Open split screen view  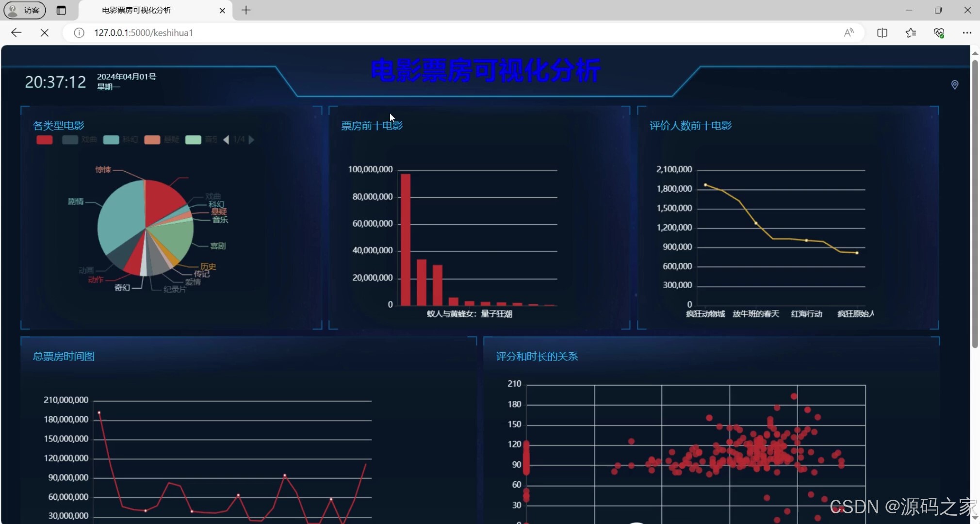[x=882, y=33]
